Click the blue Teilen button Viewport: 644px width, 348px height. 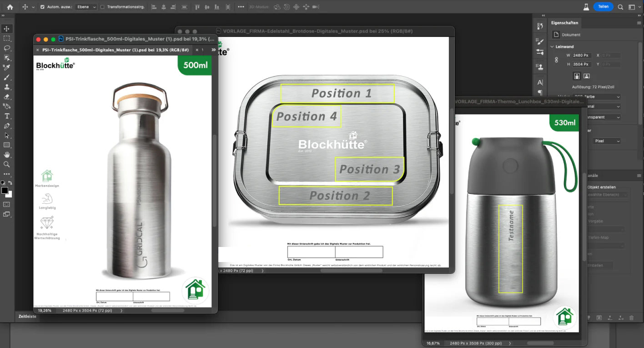[x=603, y=7]
